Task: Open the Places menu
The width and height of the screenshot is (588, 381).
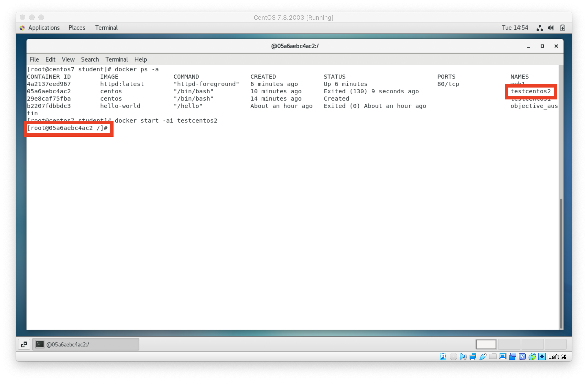Action: click(x=77, y=28)
